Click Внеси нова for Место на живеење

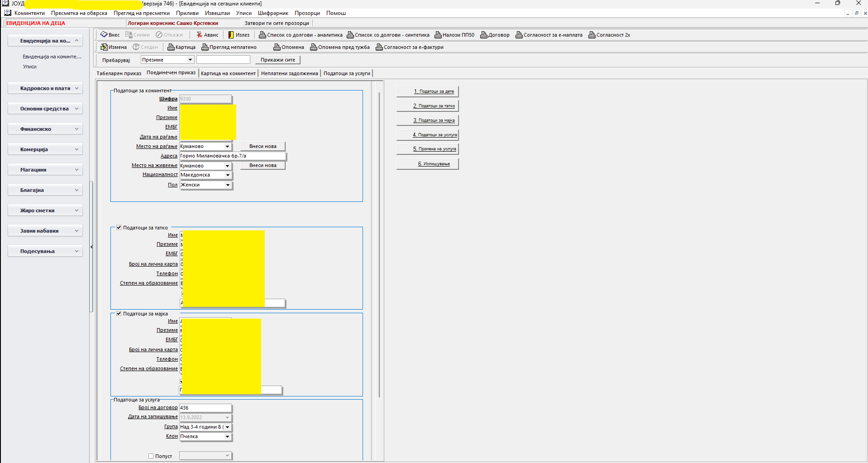[263, 165]
